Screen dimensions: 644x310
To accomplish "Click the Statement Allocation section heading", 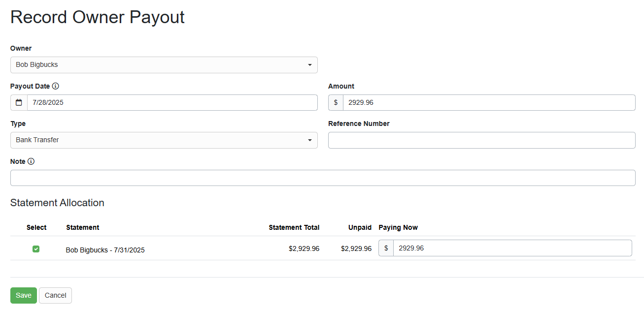I will coord(57,203).
